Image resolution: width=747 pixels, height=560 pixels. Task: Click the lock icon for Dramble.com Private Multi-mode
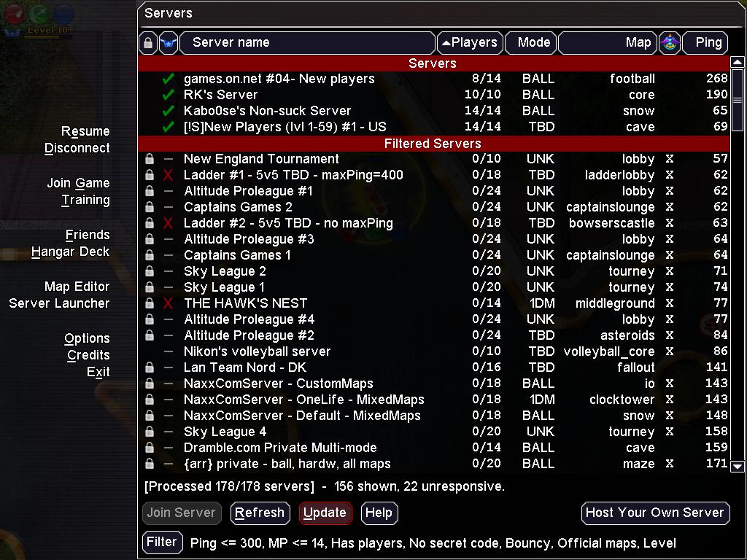(x=149, y=448)
